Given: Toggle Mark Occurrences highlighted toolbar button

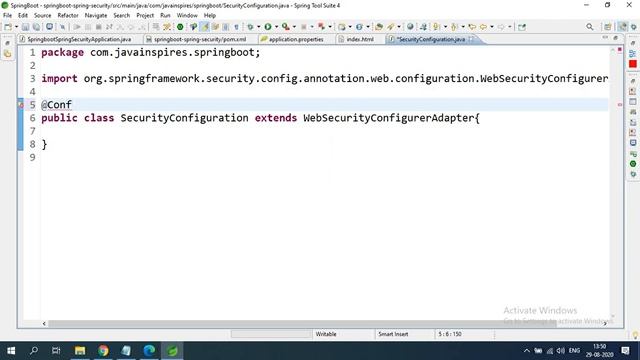Looking at the screenshot, I should tap(204, 27).
